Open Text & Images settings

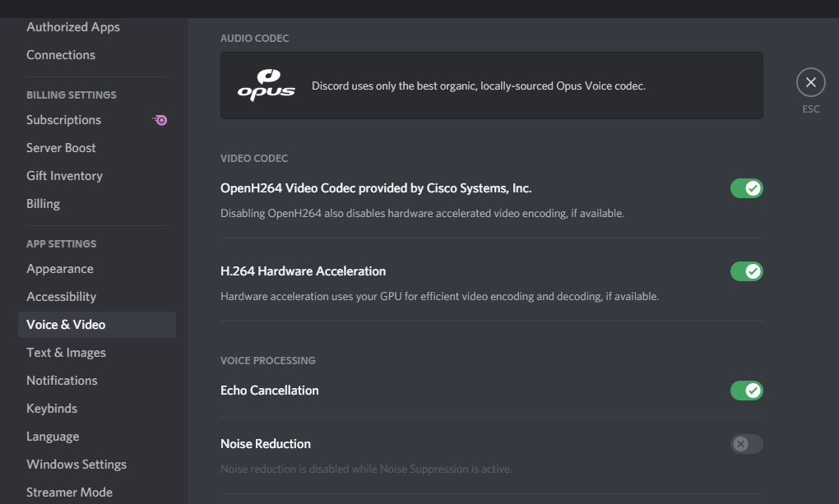tap(66, 352)
